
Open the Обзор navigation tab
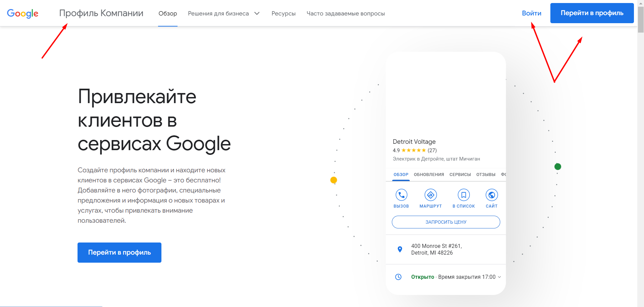(x=168, y=13)
